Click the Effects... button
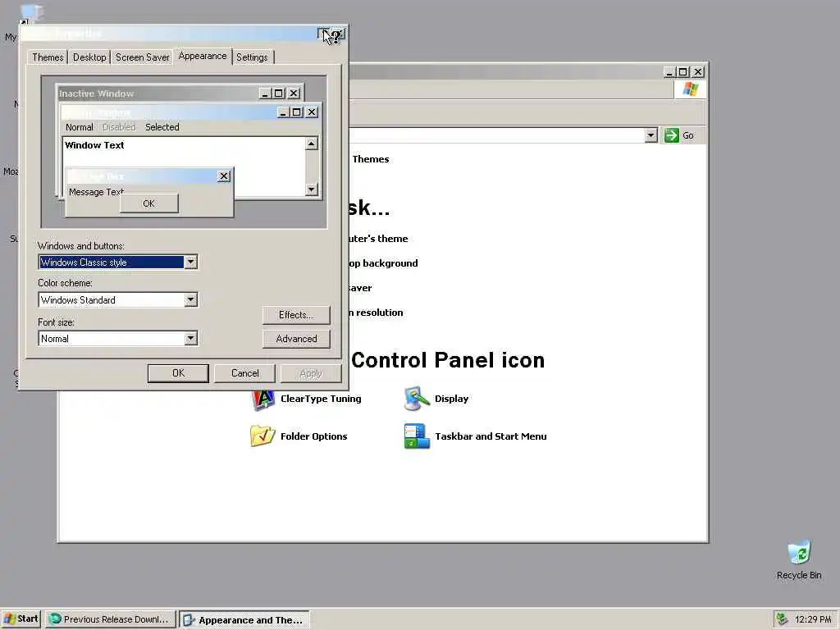Image resolution: width=840 pixels, height=630 pixels. 296,315
